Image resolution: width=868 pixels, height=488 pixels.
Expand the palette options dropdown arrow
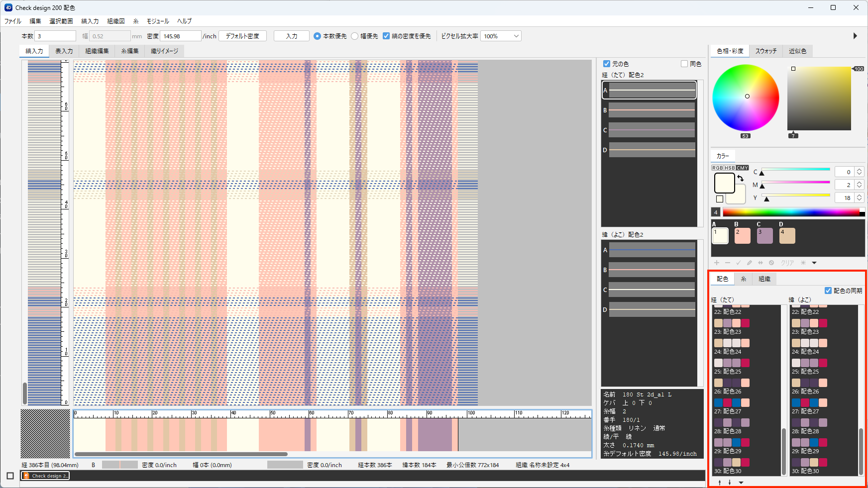pyautogui.click(x=814, y=263)
